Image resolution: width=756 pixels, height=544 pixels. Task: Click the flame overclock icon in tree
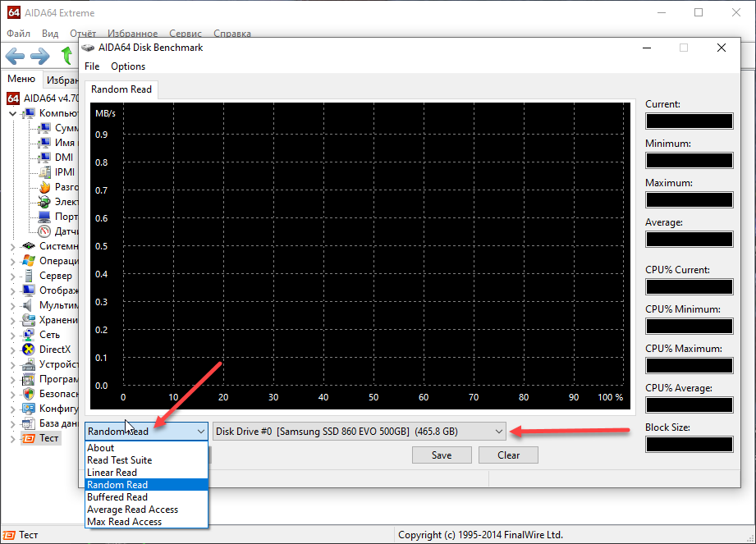tap(45, 187)
